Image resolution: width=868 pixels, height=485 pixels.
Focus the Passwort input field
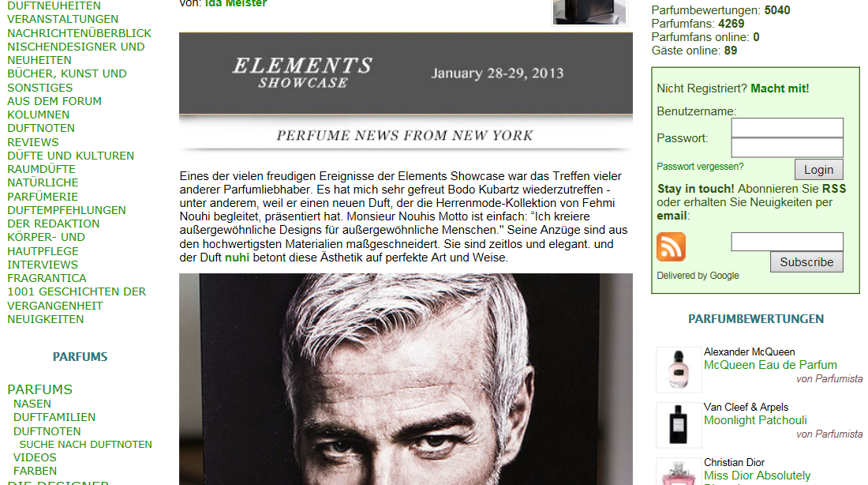click(x=788, y=148)
